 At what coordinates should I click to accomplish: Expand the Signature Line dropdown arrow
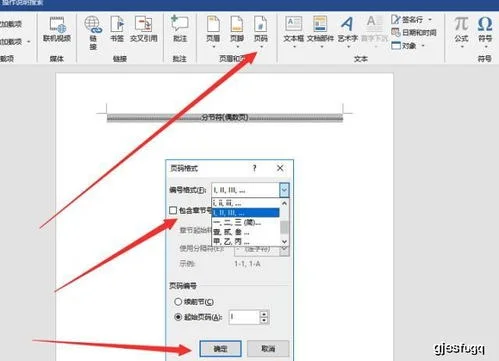click(430, 20)
